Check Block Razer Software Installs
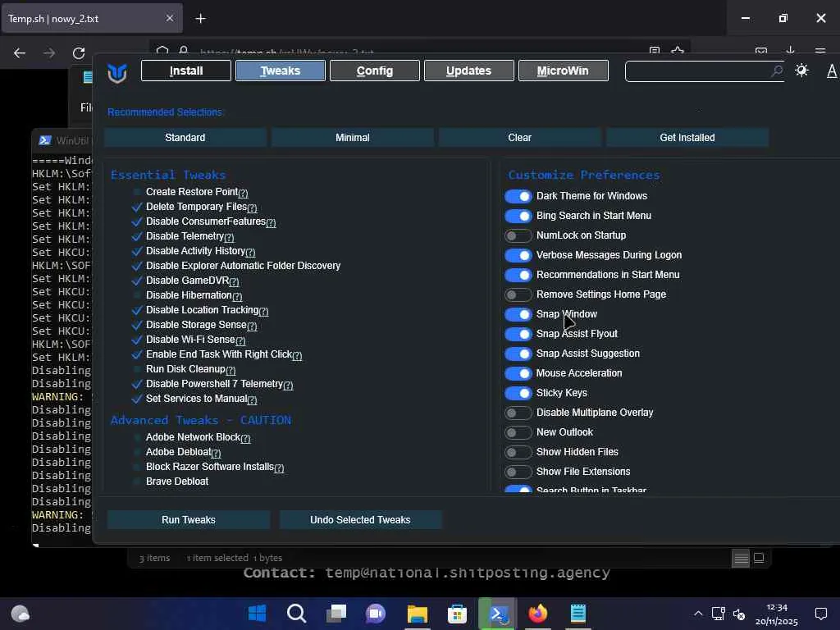Image resolution: width=840 pixels, height=630 pixels. [137, 467]
